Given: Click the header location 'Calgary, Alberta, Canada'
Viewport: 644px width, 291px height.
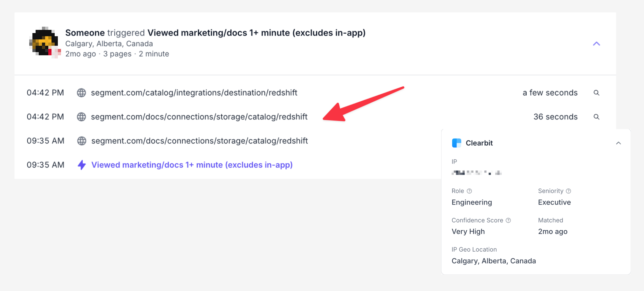Looking at the screenshot, I should tap(109, 44).
